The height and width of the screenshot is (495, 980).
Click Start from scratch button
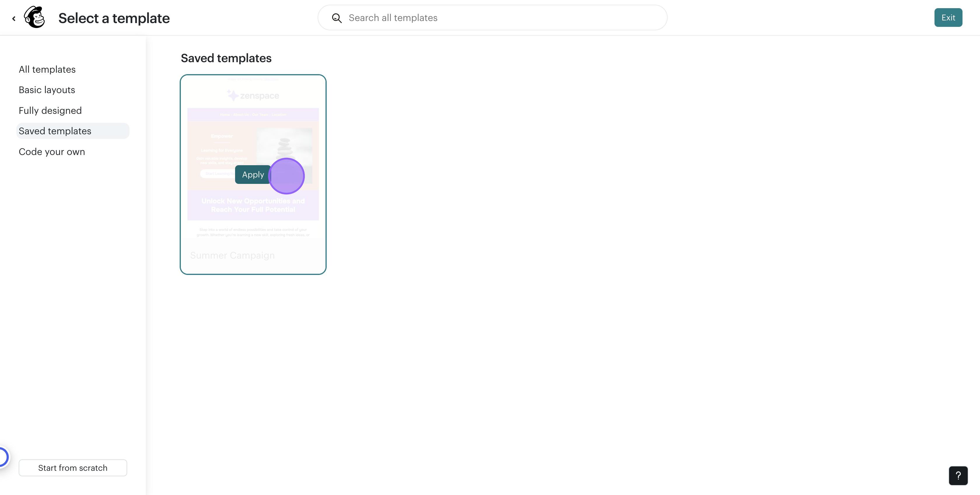(x=73, y=468)
